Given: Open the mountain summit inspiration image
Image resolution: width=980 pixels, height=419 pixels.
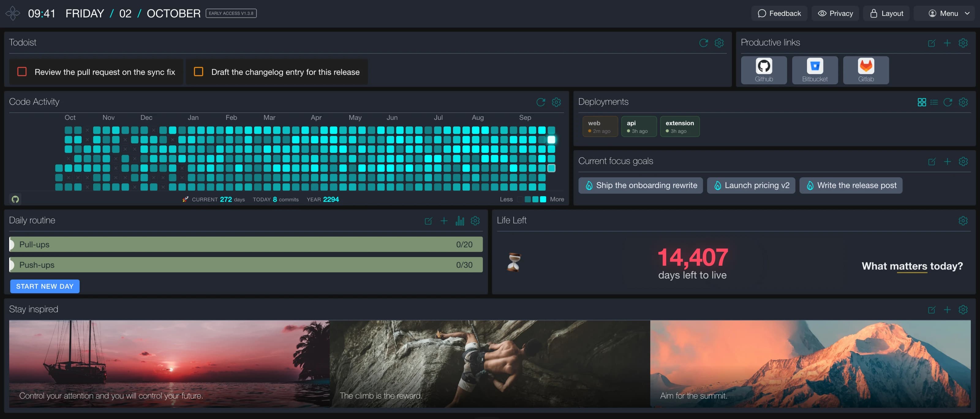Looking at the screenshot, I should click(810, 364).
